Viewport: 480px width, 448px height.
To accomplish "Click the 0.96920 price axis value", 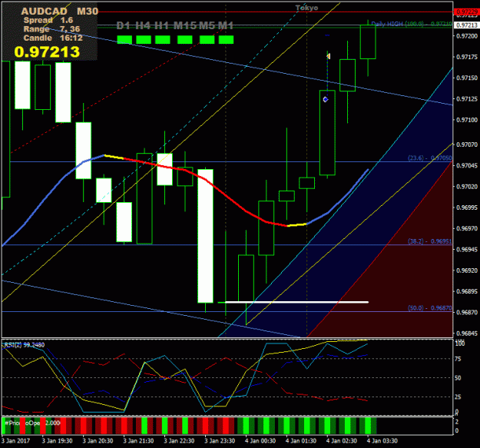I will click(466, 270).
